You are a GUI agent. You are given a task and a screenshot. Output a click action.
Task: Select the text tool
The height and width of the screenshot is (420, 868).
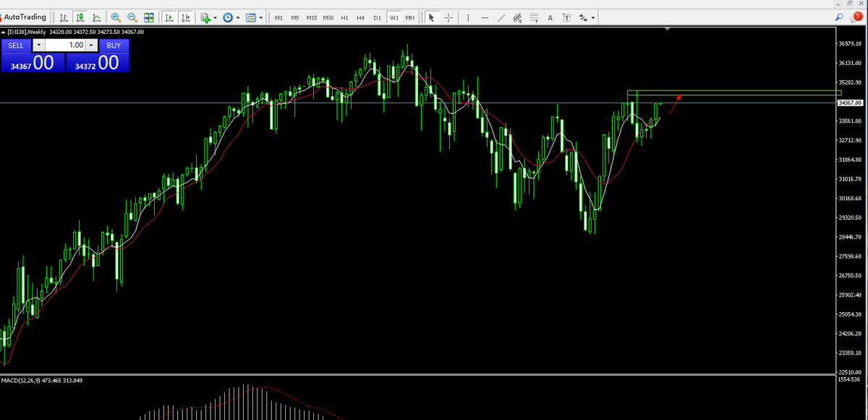pyautogui.click(x=550, y=17)
